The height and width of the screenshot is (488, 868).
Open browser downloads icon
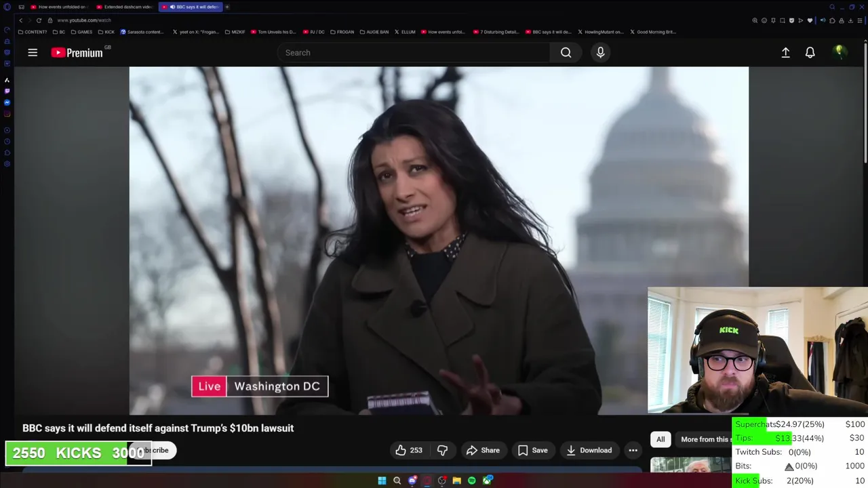point(850,20)
